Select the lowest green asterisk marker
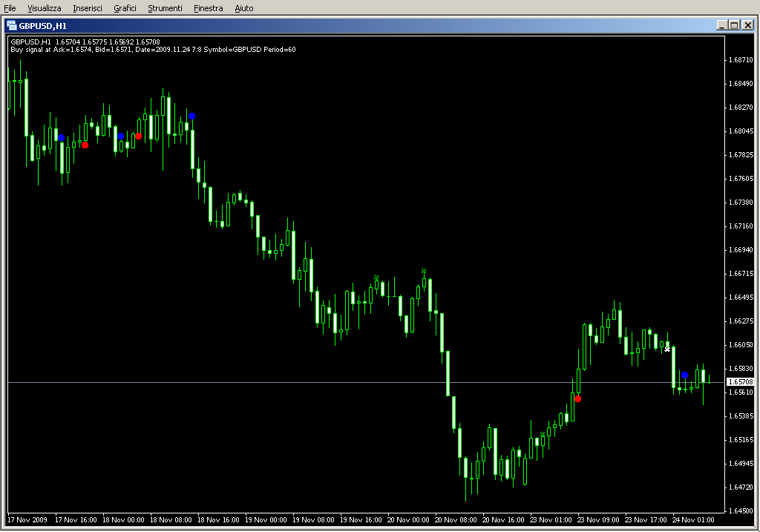Viewport: 760px width, 532px height. pos(543,434)
